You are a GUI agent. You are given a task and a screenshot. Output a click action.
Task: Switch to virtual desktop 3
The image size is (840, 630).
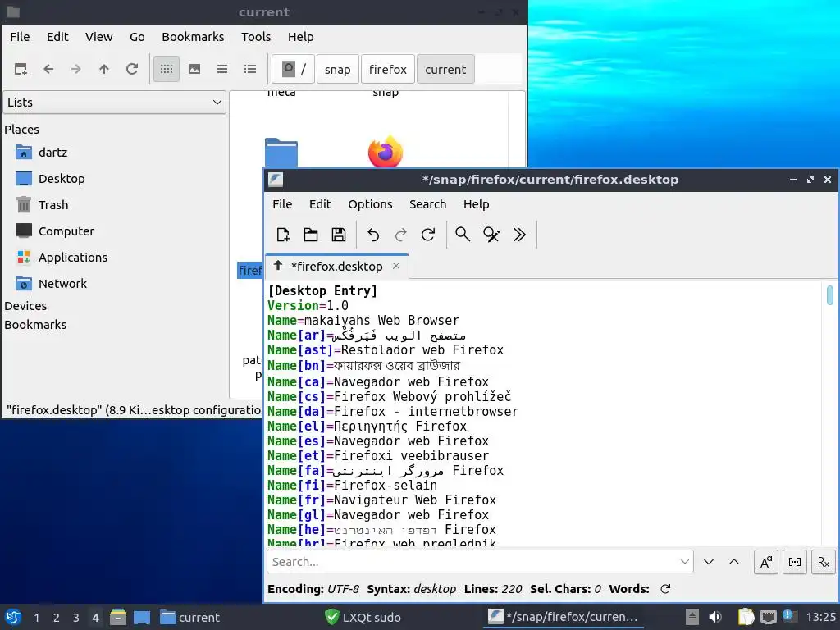click(76, 618)
